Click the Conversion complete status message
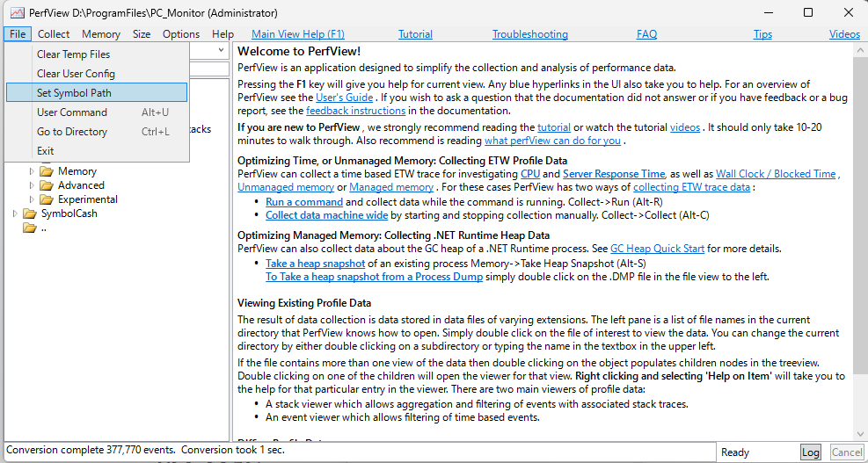Image resolution: width=868 pixels, height=463 pixels. 146,451
